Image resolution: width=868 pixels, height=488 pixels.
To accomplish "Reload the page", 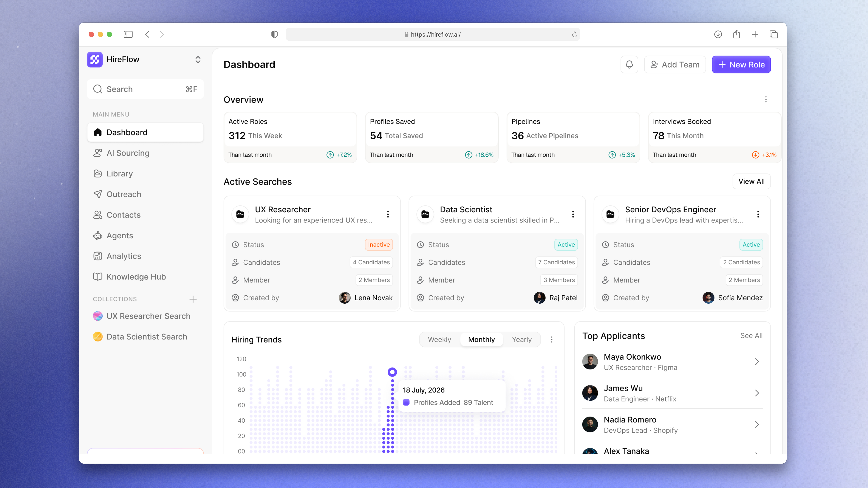I will 575,34.
